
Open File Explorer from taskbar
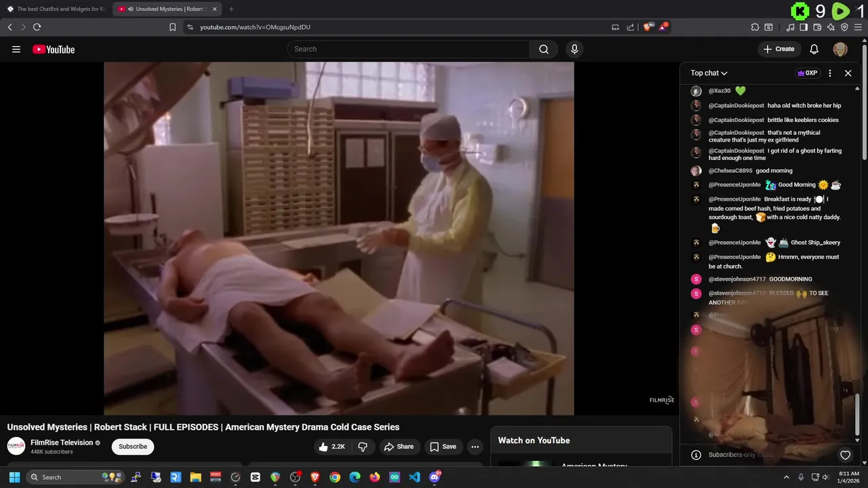click(x=195, y=477)
